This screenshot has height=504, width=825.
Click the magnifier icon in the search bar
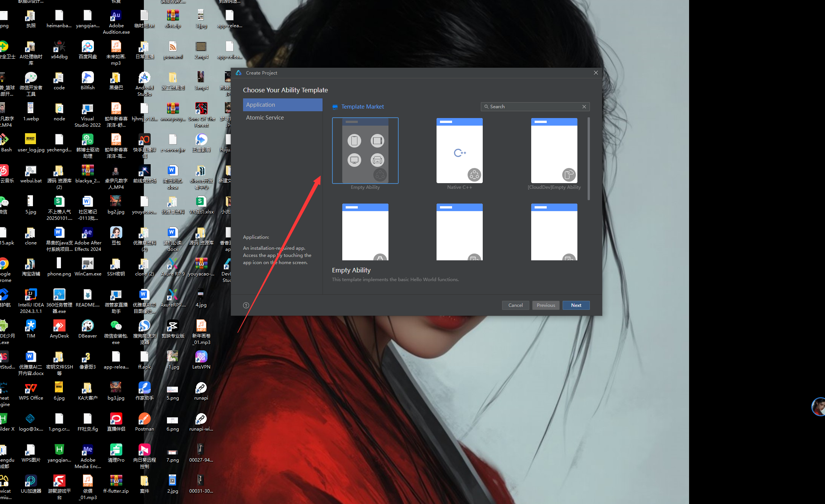pyautogui.click(x=486, y=107)
